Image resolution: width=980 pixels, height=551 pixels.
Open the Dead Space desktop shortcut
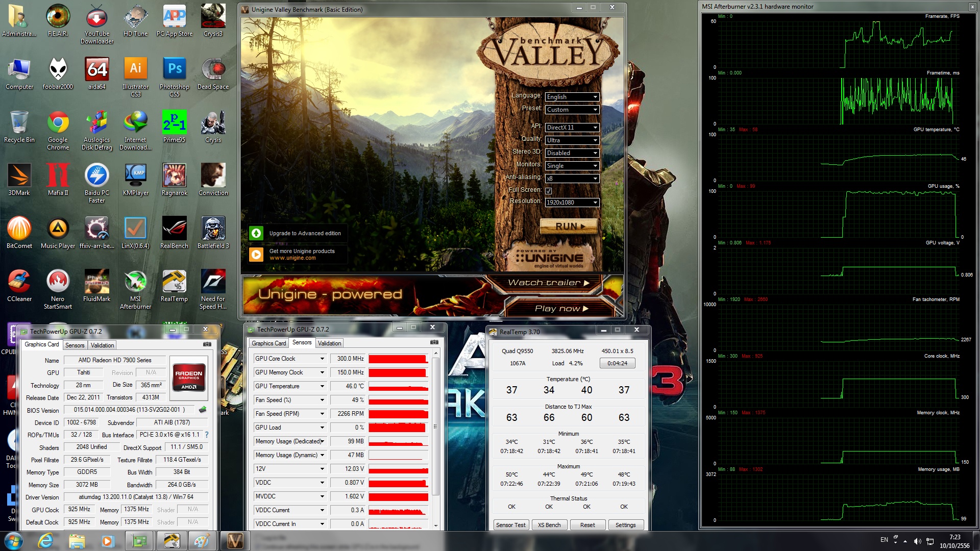[213, 73]
